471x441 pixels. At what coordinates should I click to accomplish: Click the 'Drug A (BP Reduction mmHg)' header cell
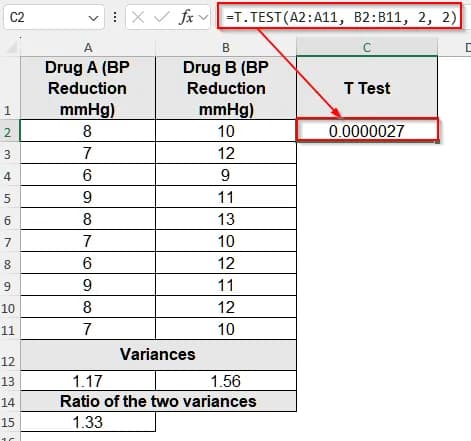coord(88,88)
